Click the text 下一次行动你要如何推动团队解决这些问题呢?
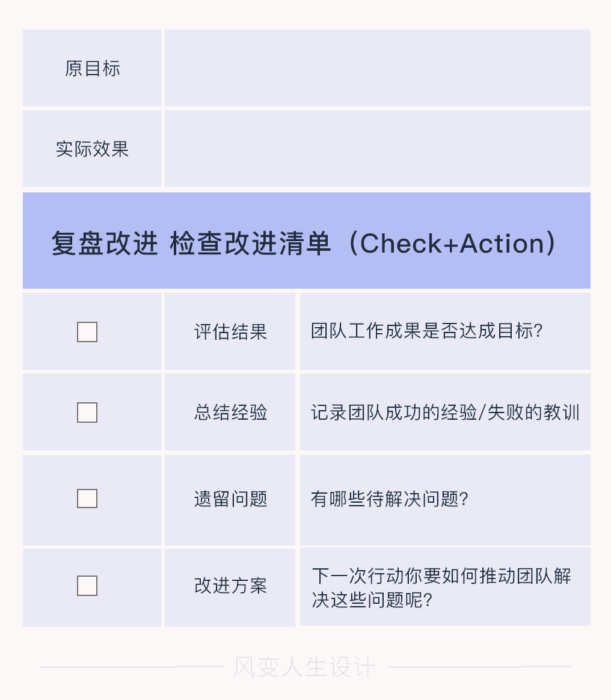The image size is (611, 700). (x=441, y=588)
